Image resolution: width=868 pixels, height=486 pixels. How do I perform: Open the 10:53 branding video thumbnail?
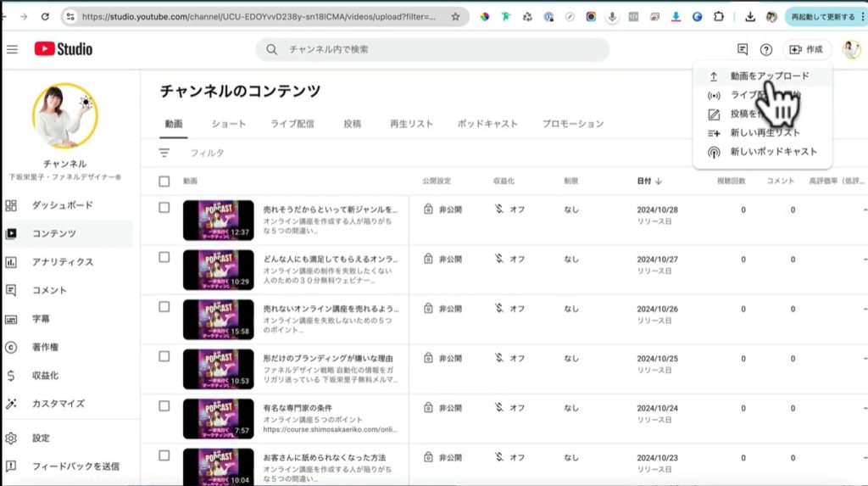pos(218,369)
